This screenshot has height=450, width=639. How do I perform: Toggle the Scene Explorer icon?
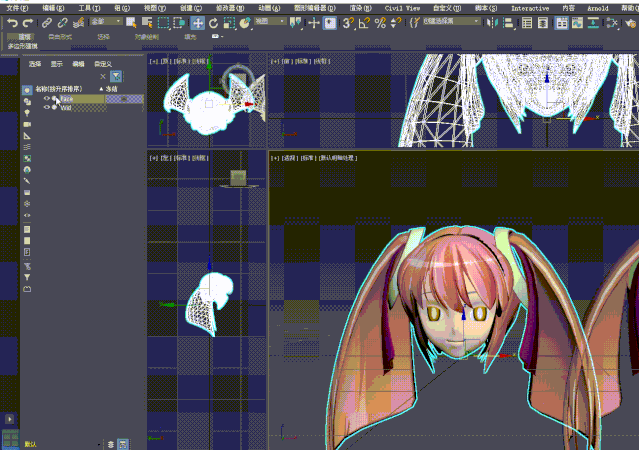527,23
